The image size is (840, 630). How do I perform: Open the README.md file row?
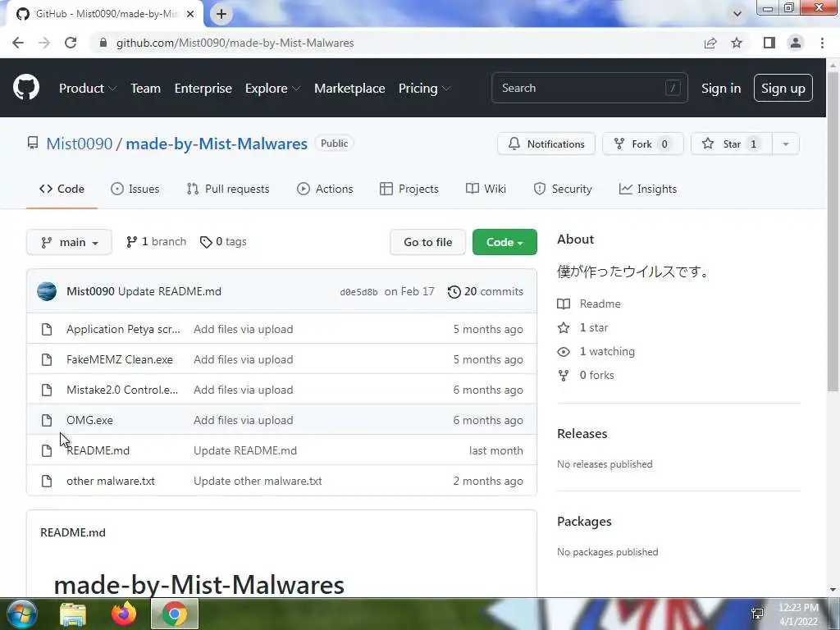click(x=282, y=450)
